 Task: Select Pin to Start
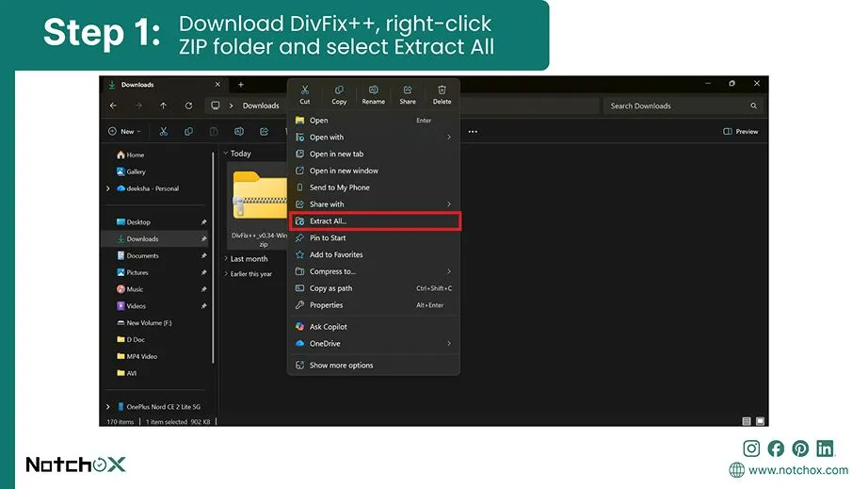click(x=374, y=237)
